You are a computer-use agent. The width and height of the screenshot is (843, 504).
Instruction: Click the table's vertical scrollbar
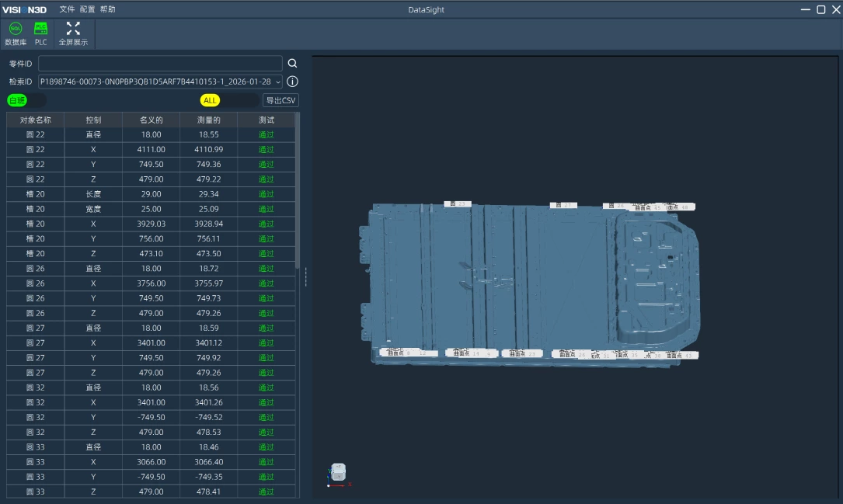pos(298,194)
